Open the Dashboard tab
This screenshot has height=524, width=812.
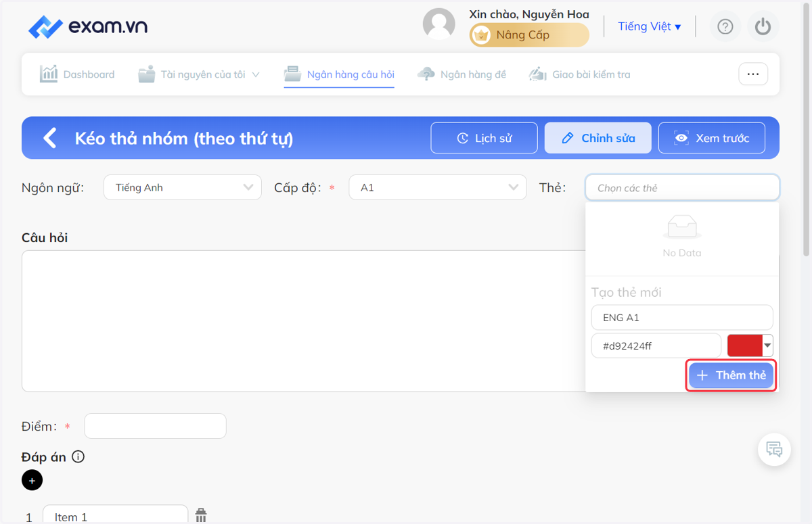pyautogui.click(x=77, y=74)
